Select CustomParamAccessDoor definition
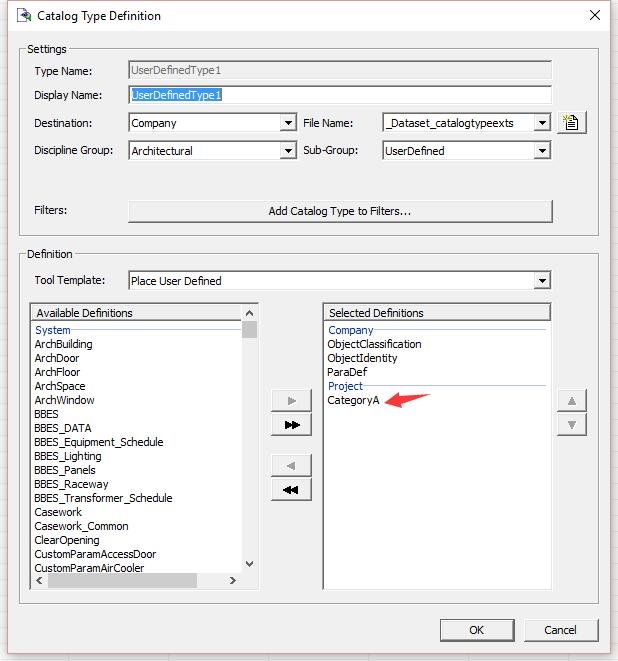 coord(95,554)
